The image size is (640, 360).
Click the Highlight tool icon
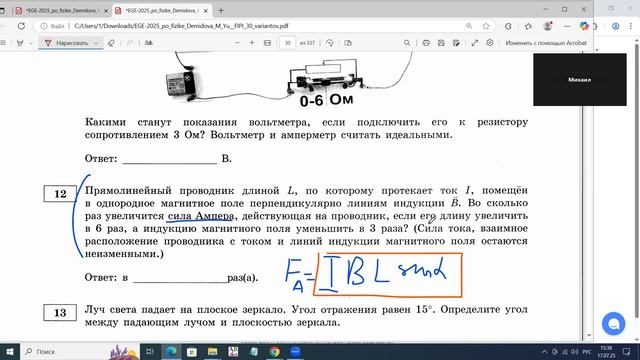pos(20,43)
